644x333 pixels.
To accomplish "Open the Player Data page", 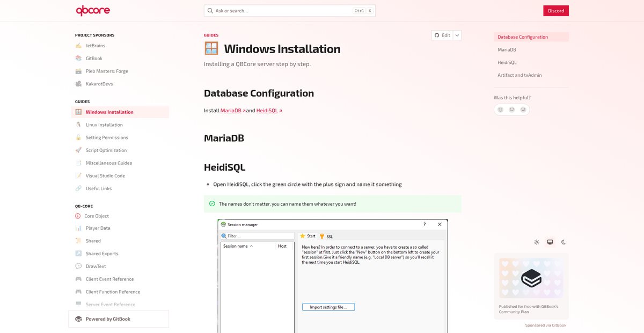I will pyautogui.click(x=120, y=228).
